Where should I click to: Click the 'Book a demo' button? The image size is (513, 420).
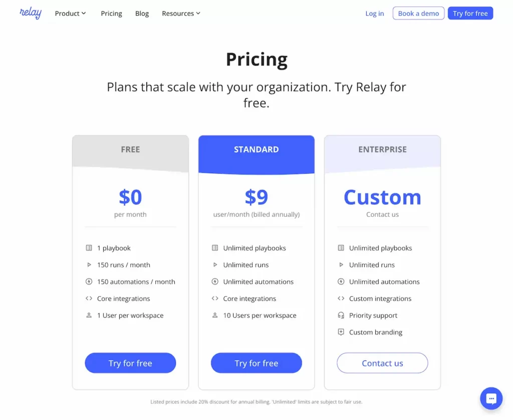tap(418, 14)
